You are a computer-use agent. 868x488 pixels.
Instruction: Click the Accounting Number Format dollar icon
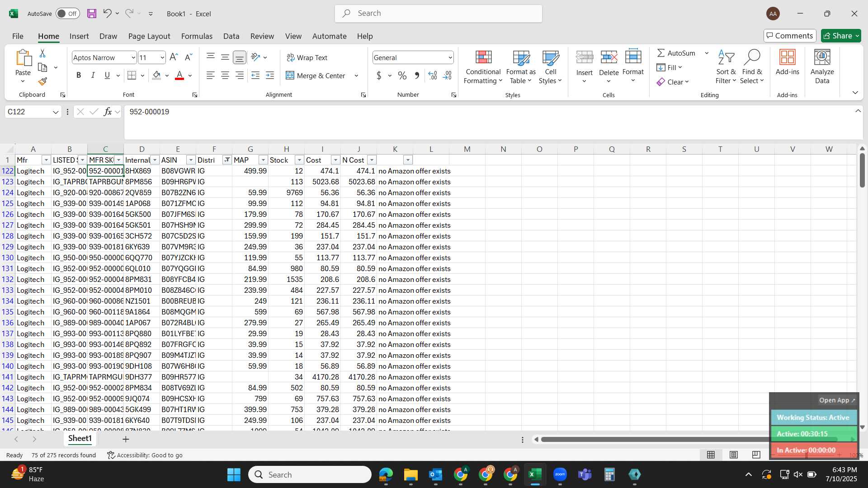click(379, 75)
